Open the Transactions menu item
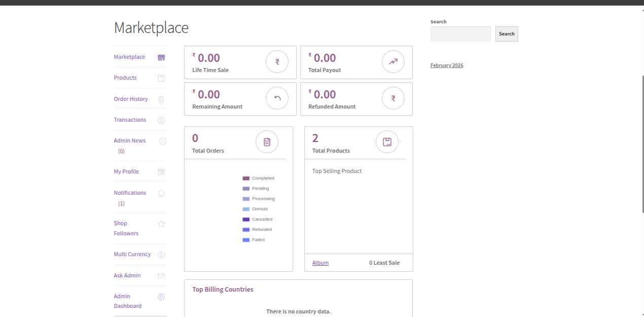Screen dimensions: 644x317 point(130,120)
